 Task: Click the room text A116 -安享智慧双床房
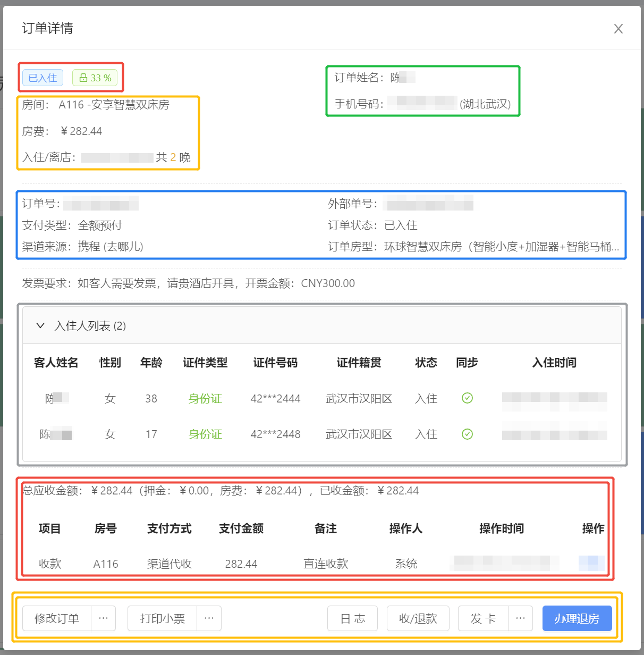(114, 105)
